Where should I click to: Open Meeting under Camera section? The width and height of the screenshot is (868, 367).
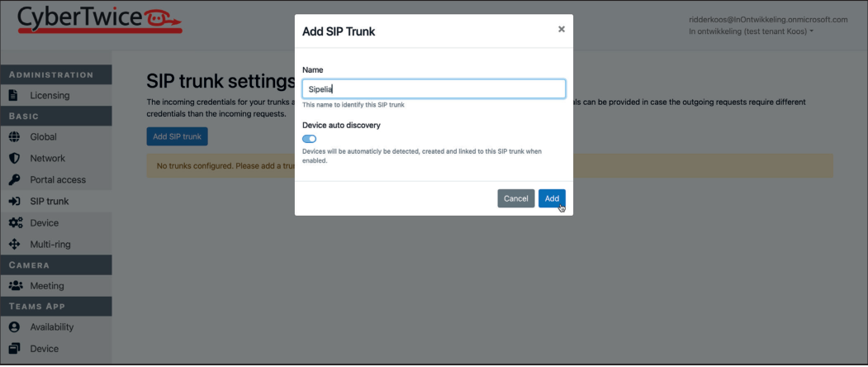tap(56, 286)
